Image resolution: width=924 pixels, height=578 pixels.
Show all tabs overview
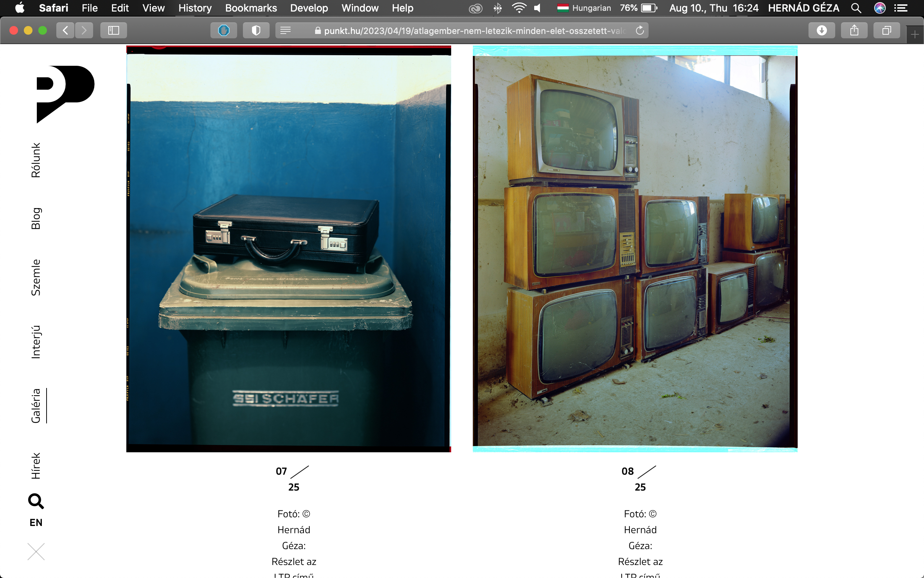tap(886, 30)
